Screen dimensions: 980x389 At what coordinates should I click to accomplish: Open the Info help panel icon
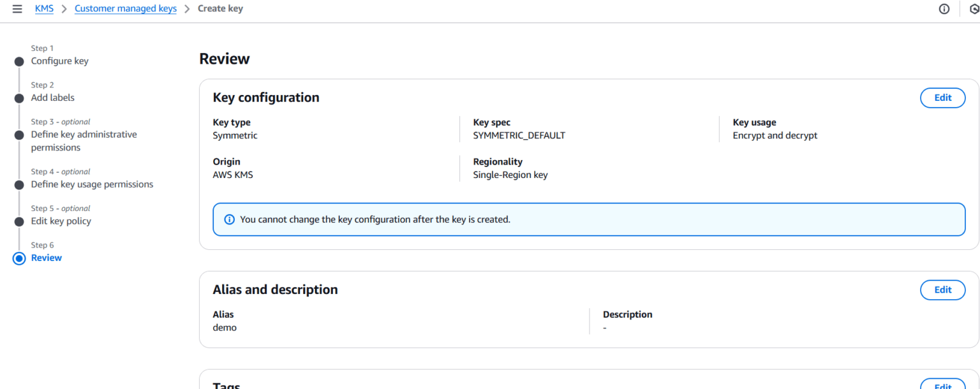pos(944,8)
